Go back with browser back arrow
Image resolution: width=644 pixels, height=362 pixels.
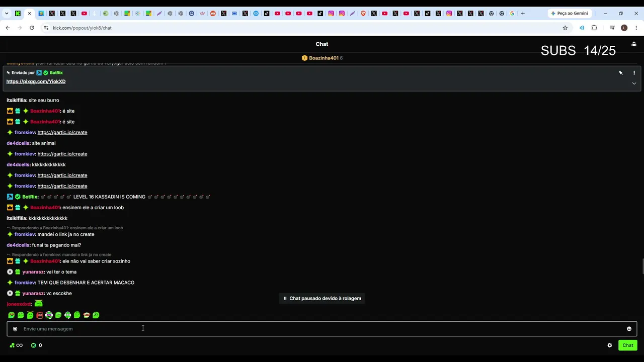8,28
